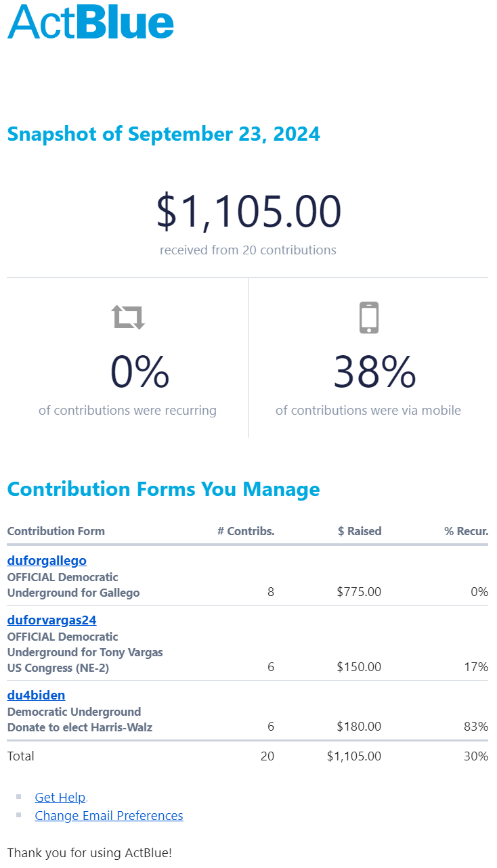Open the duforvargas24 contribution form link
Image resolution: width=497 pixels, height=868 pixels.
52,620
